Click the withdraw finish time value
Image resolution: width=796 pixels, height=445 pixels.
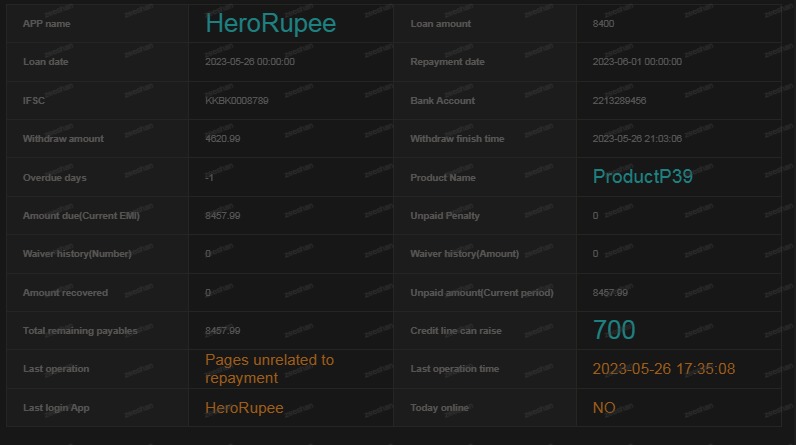637,139
